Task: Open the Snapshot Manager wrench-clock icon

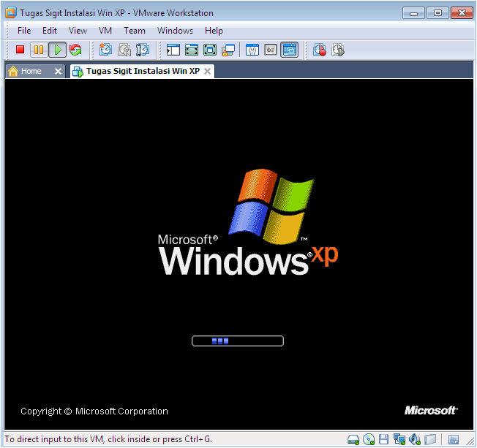Action: point(142,50)
